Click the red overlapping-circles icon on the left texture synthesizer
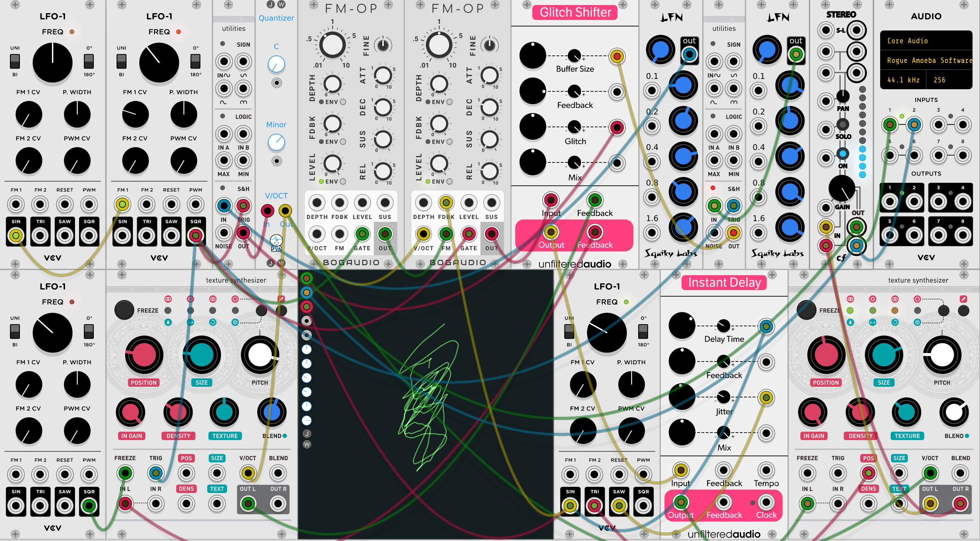 168,299
